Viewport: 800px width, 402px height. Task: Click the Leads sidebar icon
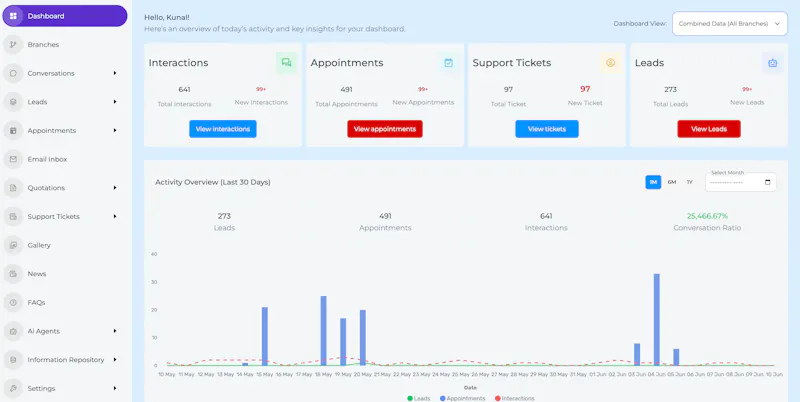(13, 102)
